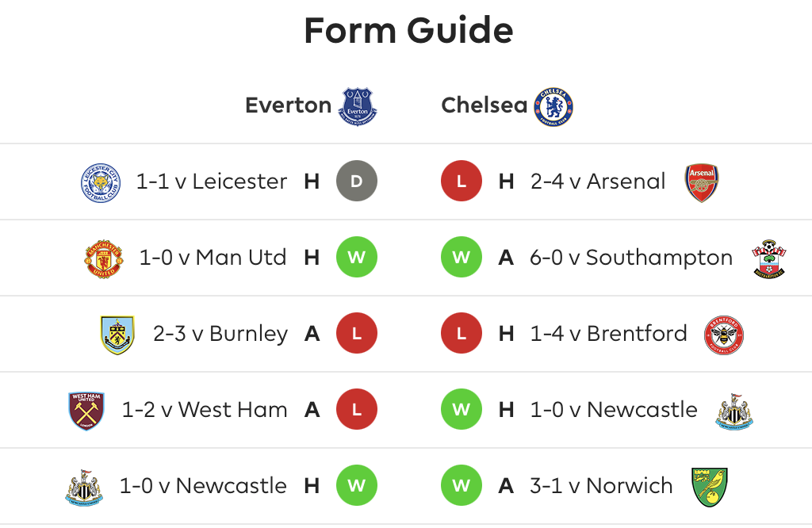Click the Chelsea club crest
This screenshot has height=528, width=812.
click(x=553, y=107)
